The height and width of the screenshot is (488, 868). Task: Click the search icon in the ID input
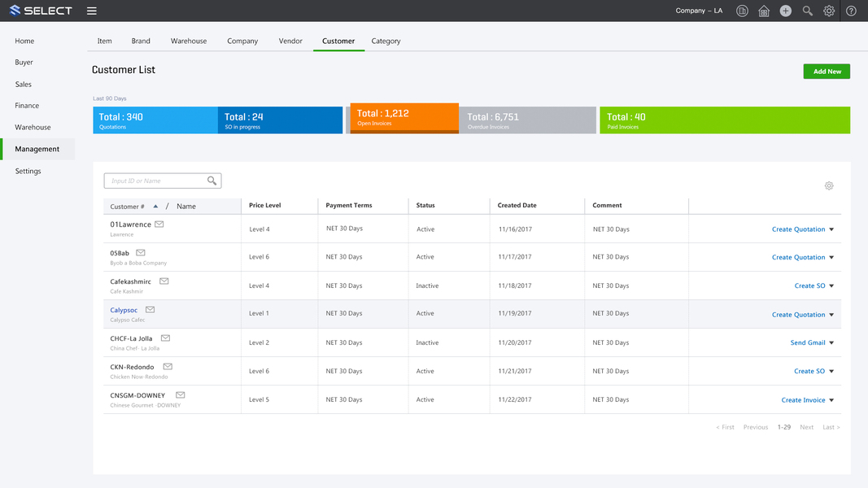pos(212,181)
